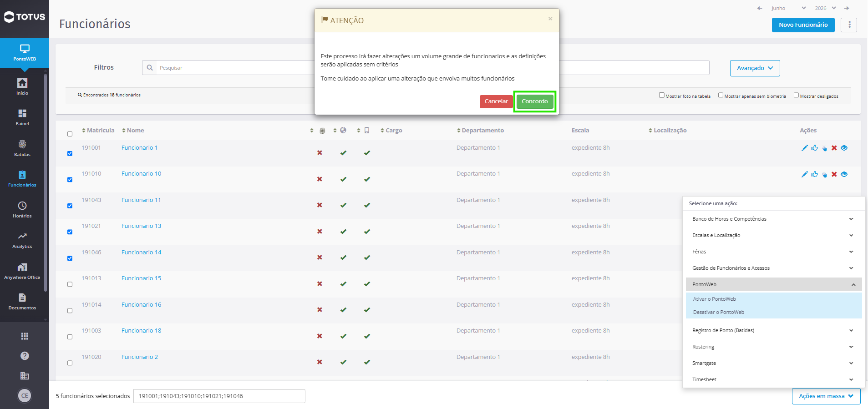
Task: Check employee 191014 checkbox
Action: pyautogui.click(x=70, y=311)
